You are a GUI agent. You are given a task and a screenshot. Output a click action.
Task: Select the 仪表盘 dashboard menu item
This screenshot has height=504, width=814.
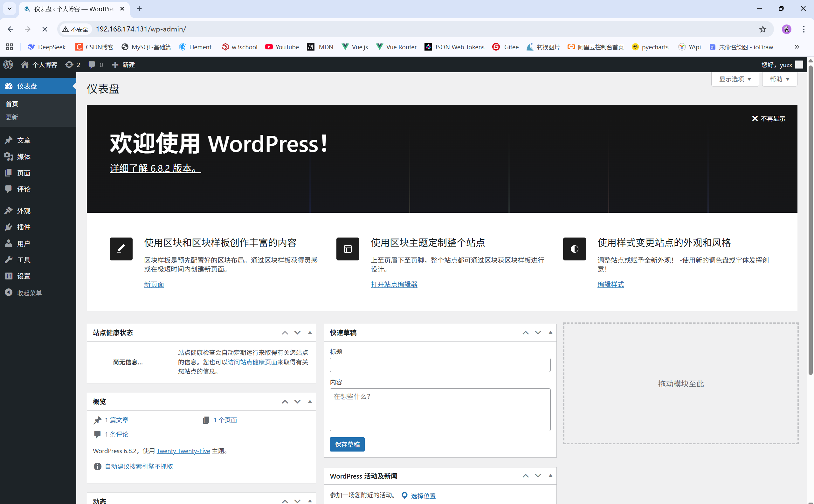(x=38, y=86)
